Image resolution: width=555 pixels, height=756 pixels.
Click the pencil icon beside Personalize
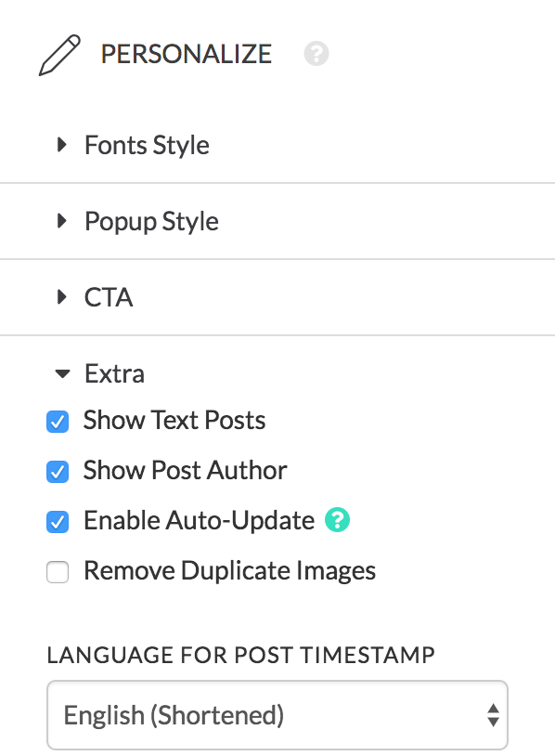click(x=59, y=55)
